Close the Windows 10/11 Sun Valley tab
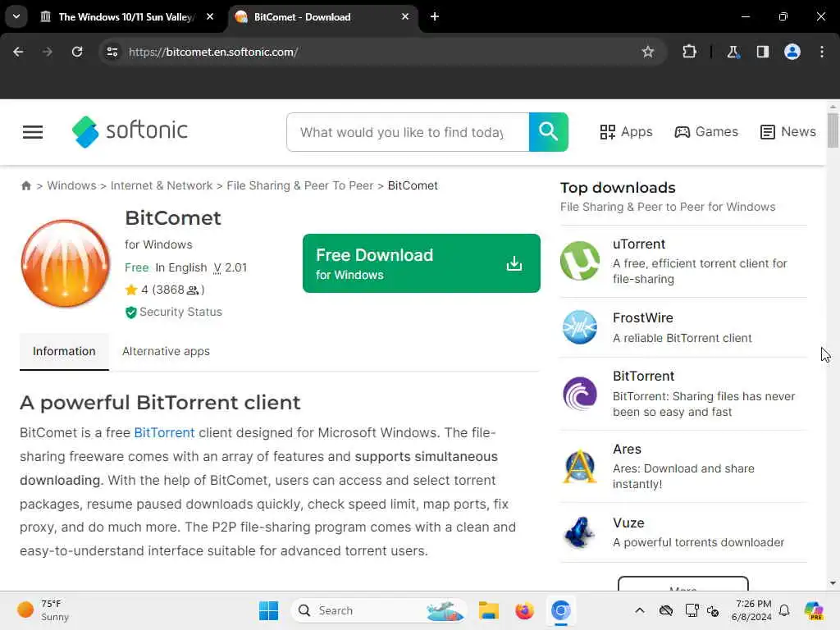Image resolution: width=840 pixels, height=630 pixels. pos(210,16)
